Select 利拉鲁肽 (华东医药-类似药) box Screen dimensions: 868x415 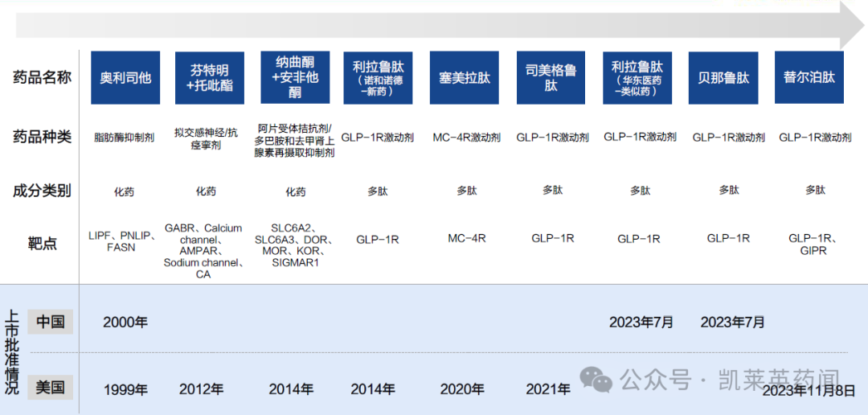[637, 78]
